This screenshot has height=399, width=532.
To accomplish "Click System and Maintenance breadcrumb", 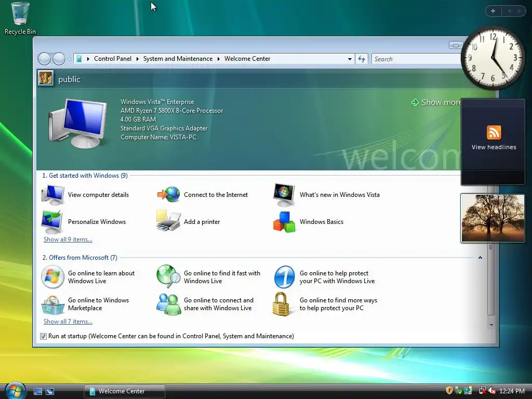I will 178,59.
